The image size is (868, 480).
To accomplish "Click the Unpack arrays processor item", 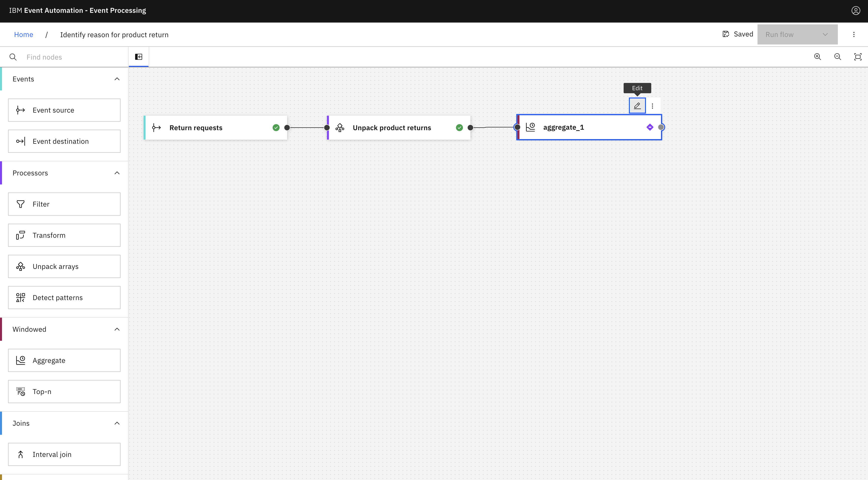I will coord(64,267).
